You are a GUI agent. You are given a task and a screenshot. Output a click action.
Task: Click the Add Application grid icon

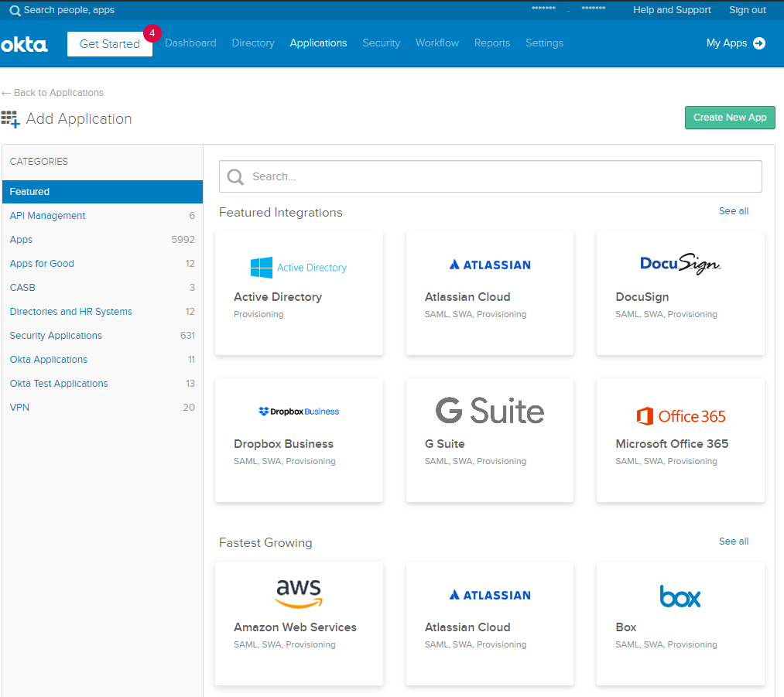[x=10, y=119]
